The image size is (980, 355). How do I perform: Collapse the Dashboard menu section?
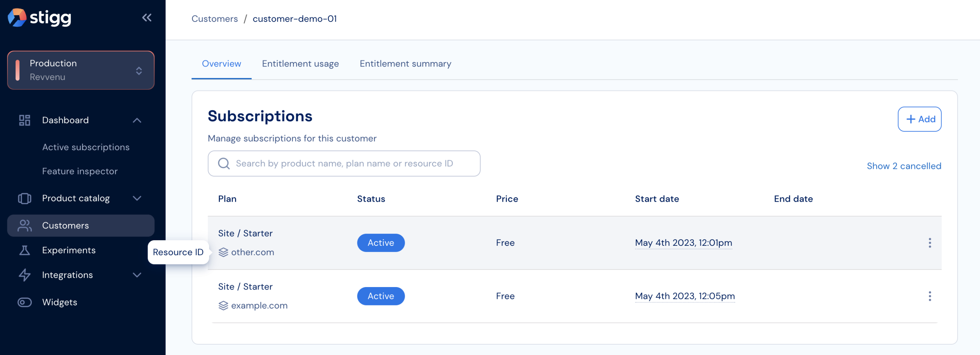[137, 120]
